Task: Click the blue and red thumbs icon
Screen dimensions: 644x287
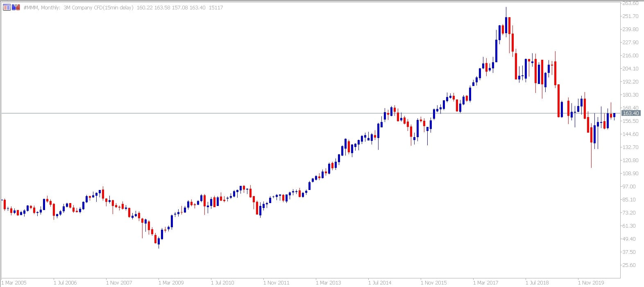Action: [16, 7]
